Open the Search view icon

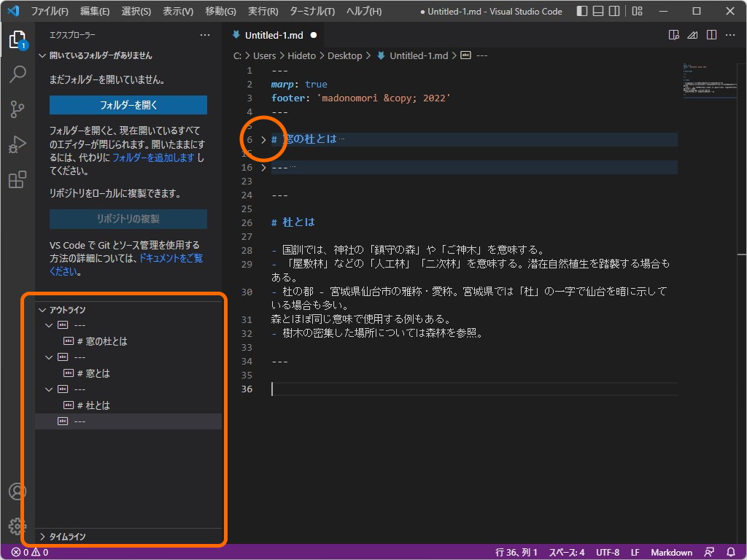click(x=18, y=74)
